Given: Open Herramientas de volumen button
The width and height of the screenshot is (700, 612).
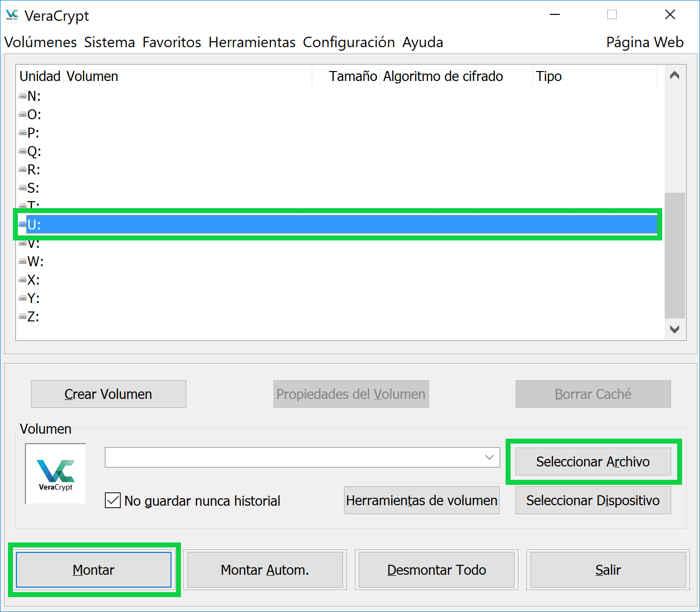Looking at the screenshot, I should tap(422, 500).
